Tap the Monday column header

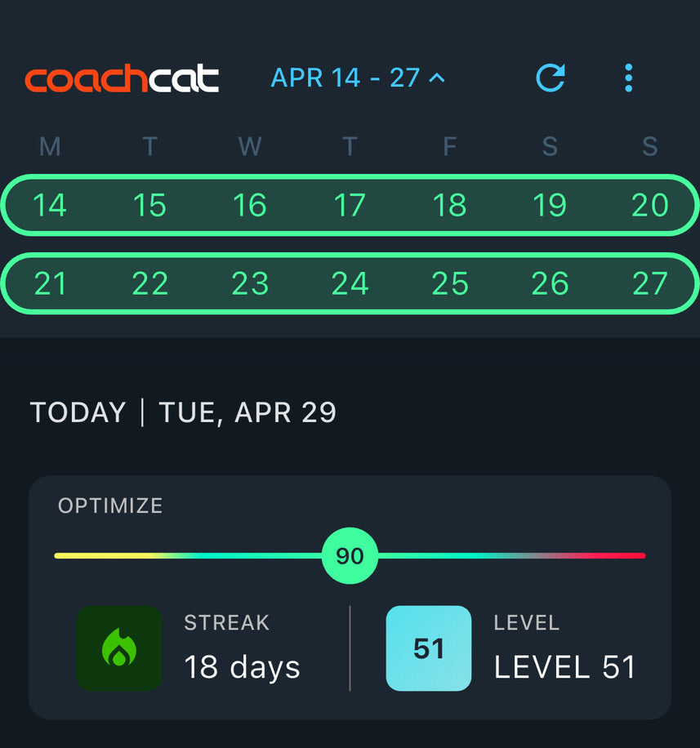(x=50, y=146)
